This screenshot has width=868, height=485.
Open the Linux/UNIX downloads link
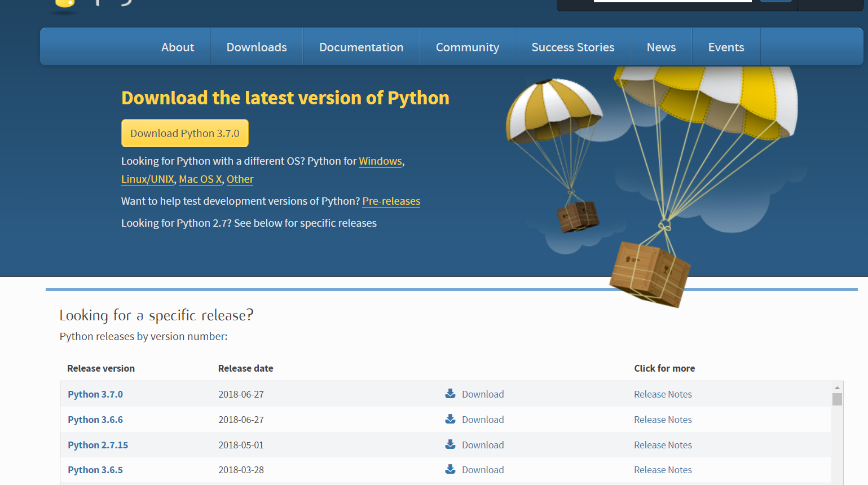[147, 179]
